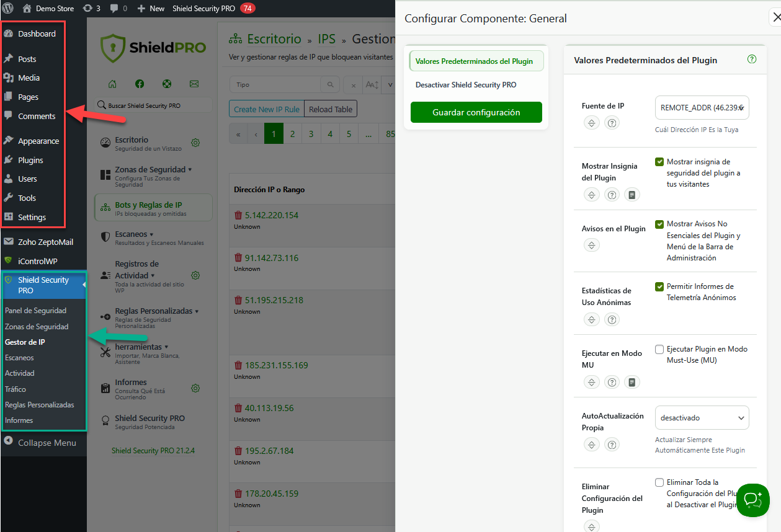Delete the IP rule 185.231.155.169 with the trash icon

click(238, 365)
